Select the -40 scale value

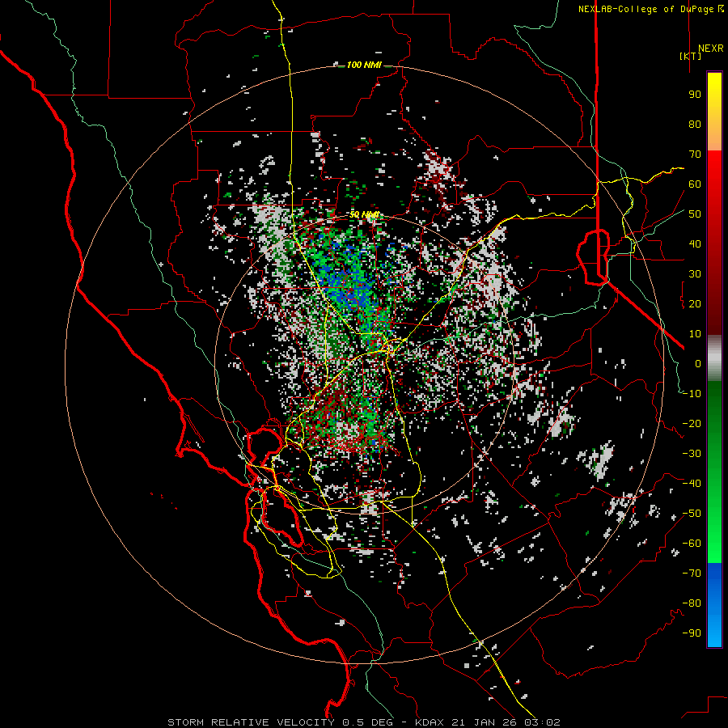click(692, 484)
